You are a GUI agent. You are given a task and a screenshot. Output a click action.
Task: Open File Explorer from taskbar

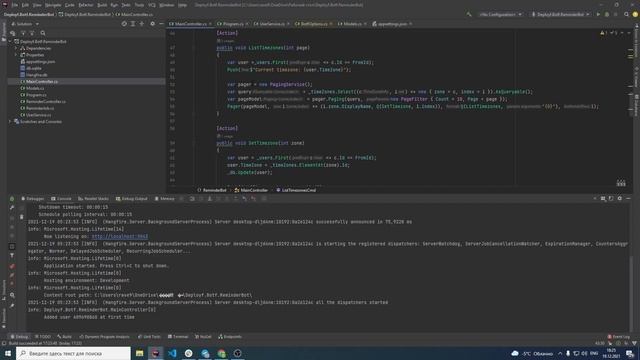(x=139, y=353)
